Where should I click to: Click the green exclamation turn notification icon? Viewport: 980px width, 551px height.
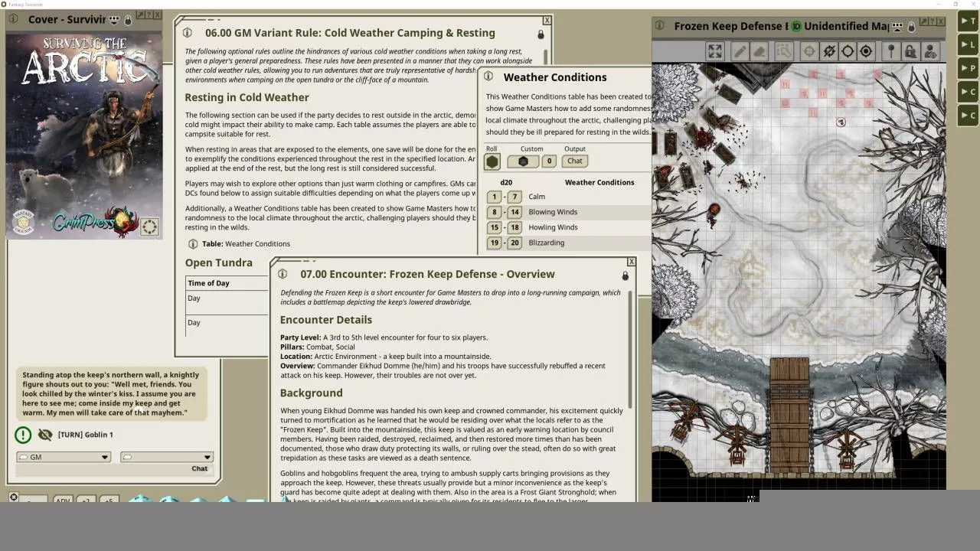point(23,435)
